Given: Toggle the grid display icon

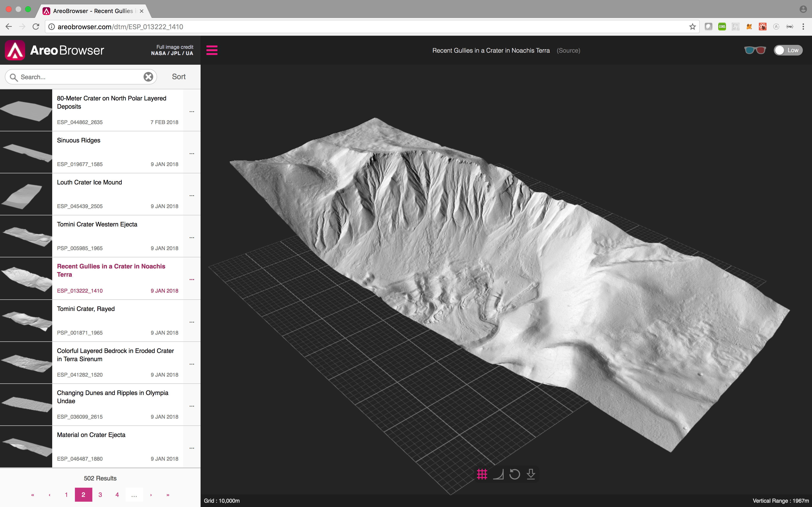Looking at the screenshot, I should click(482, 474).
